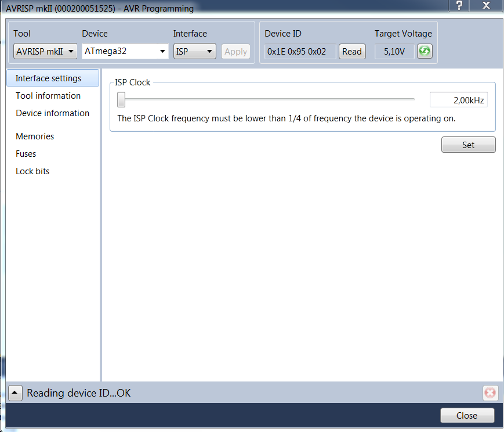Open the Tool dropdown showing AVRISP mkII

(x=45, y=51)
